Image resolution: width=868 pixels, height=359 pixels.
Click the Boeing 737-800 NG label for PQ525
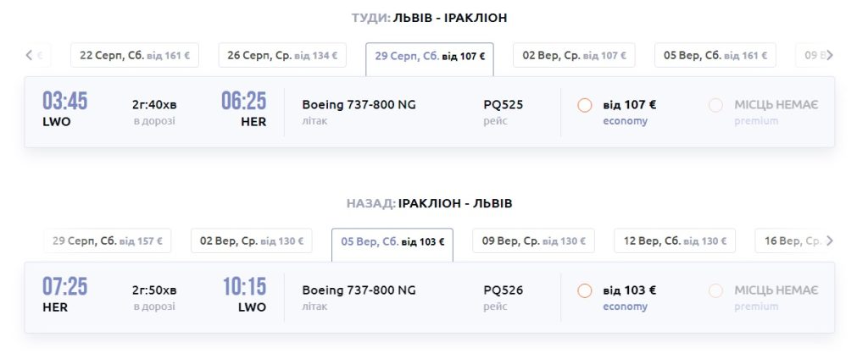(x=359, y=105)
